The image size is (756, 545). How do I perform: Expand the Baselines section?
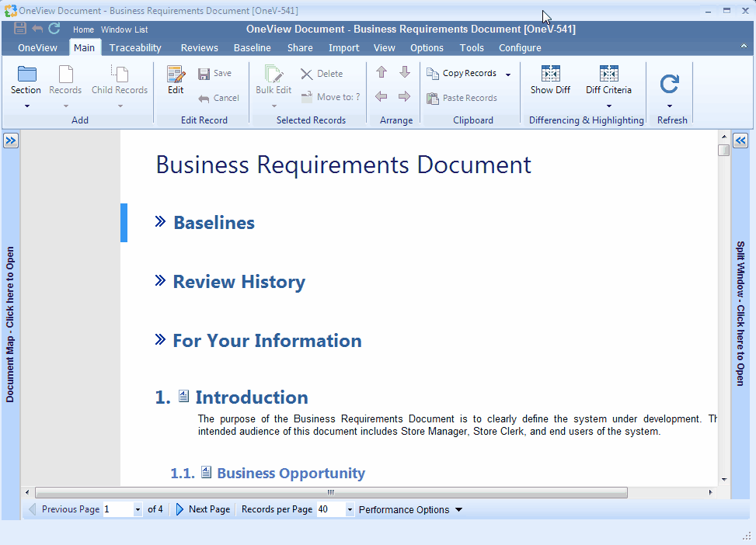(160, 221)
